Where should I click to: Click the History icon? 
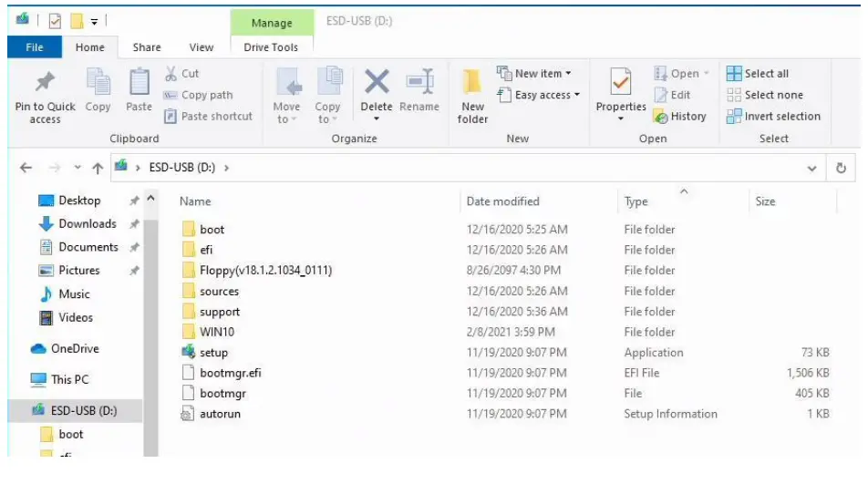pyautogui.click(x=660, y=116)
